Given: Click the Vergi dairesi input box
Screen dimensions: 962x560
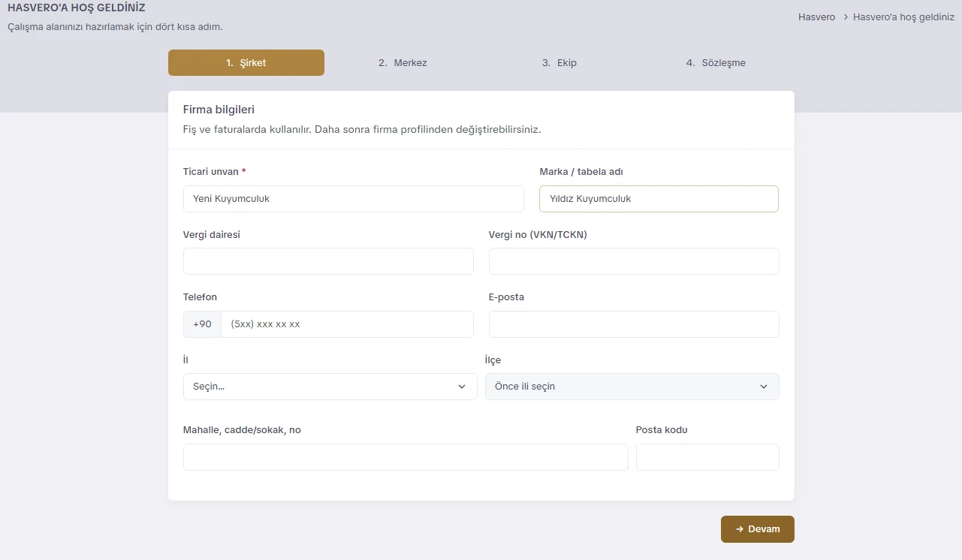Looking at the screenshot, I should [x=328, y=261].
